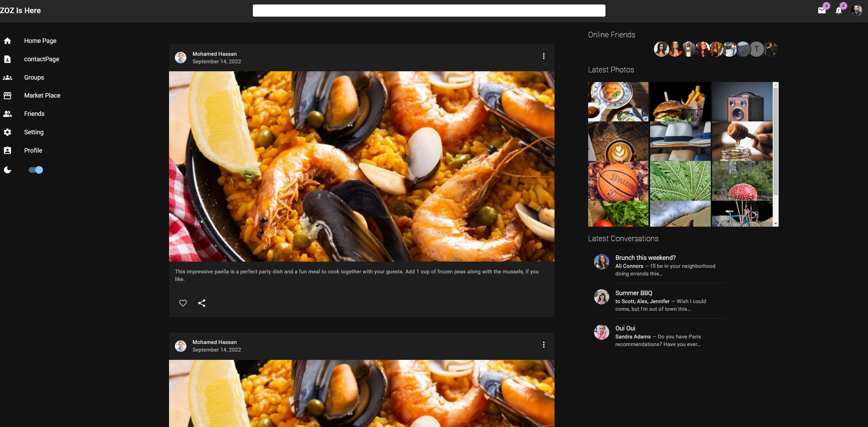Toggle the dark mode switch
868x427 pixels.
[x=36, y=170]
